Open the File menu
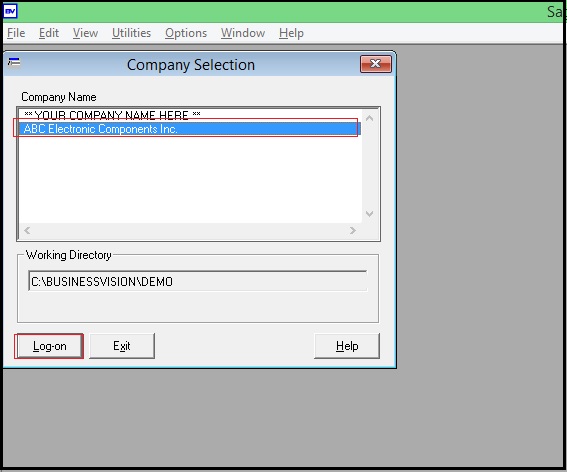 click(16, 33)
